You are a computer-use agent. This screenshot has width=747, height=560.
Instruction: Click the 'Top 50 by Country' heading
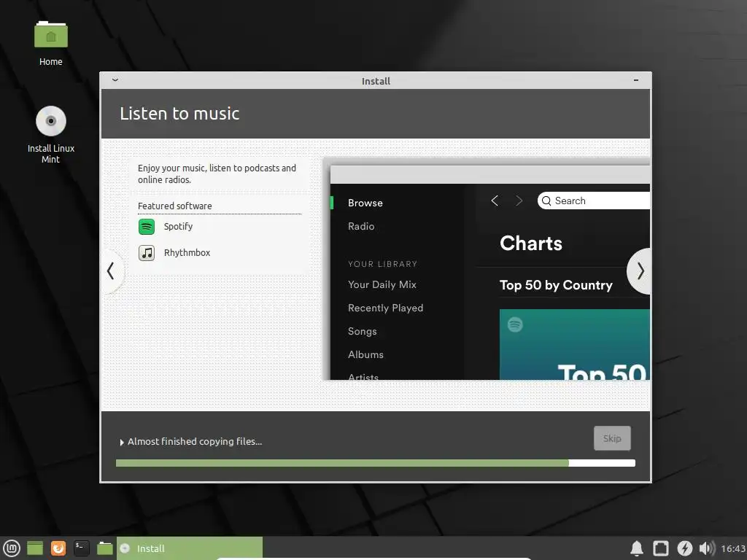click(x=556, y=285)
